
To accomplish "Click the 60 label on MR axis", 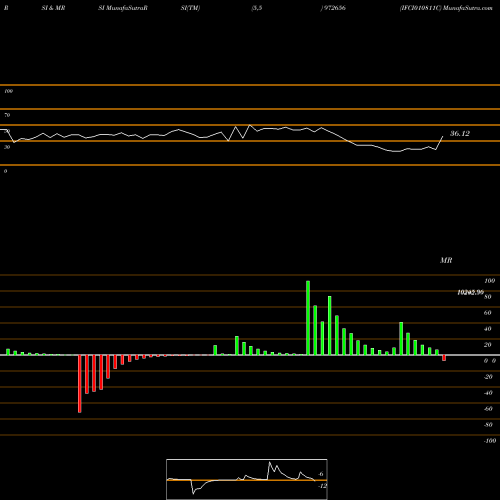I will click(x=487, y=313).
